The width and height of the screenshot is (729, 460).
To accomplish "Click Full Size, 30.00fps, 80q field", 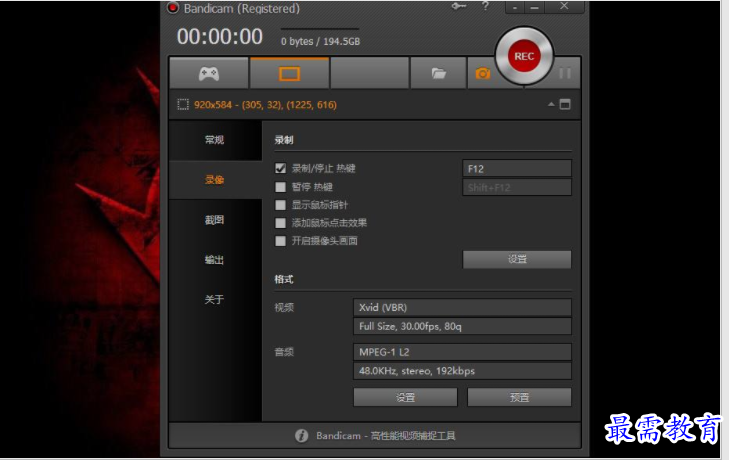I will pos(463,326).
